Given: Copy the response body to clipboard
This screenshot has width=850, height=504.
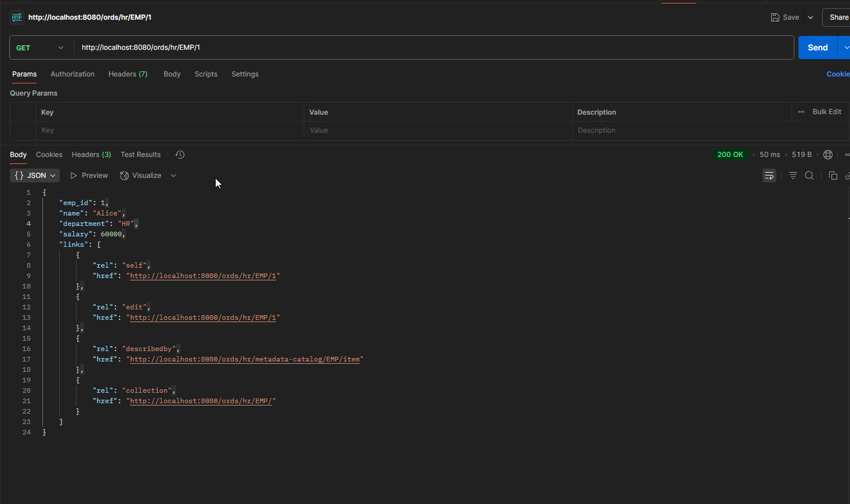Looking at the screenshot, I should coord(833,176).
